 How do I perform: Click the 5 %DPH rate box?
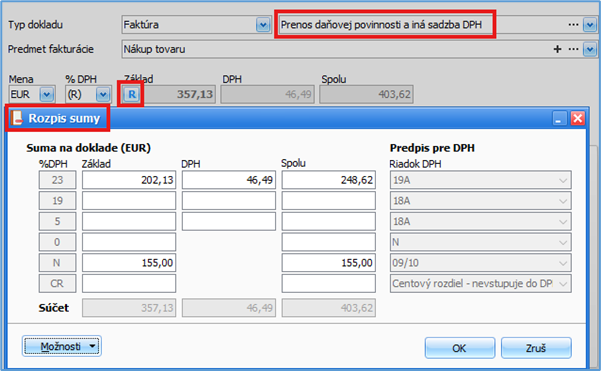57,222
